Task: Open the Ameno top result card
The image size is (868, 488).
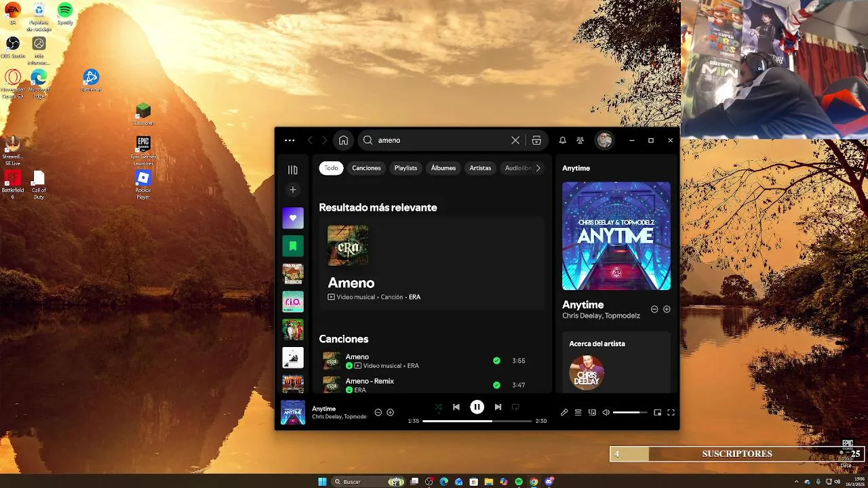Action: point(432,264)
